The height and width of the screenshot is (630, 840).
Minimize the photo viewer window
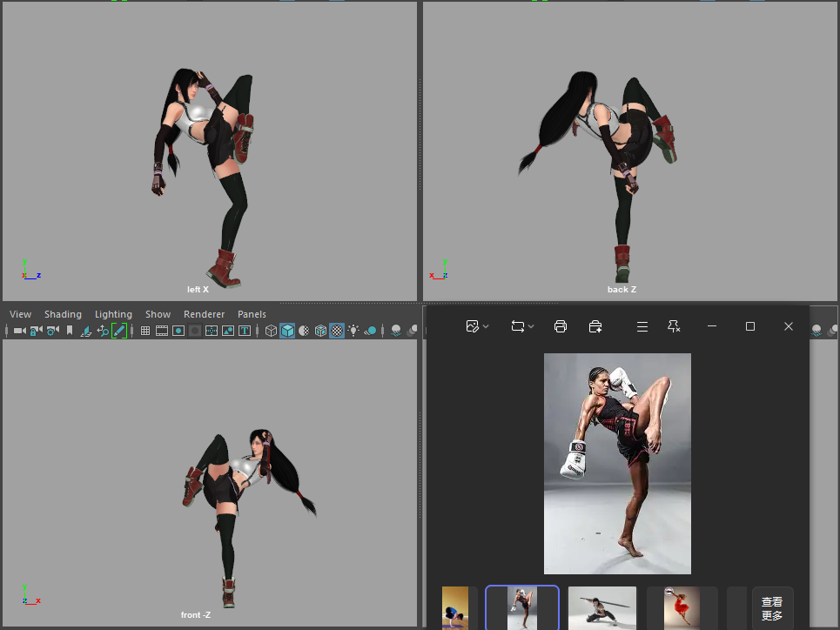coord(712,326)
